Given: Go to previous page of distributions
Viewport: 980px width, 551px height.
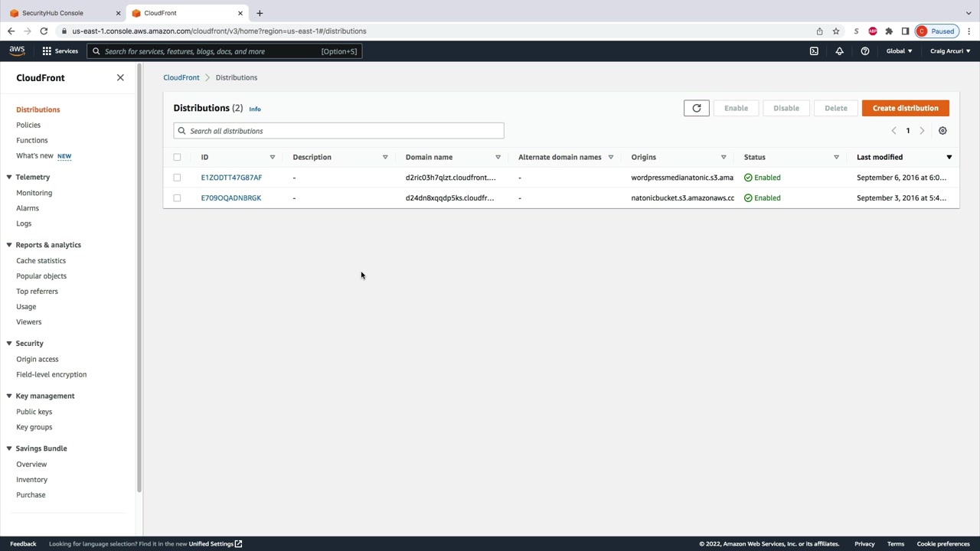Looking at the screenshot, I should pyautogui.click(x=893, y=131).
